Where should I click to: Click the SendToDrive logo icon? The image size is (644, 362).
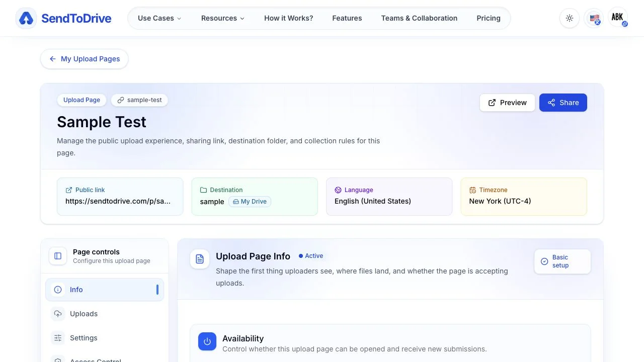(26, 19)
